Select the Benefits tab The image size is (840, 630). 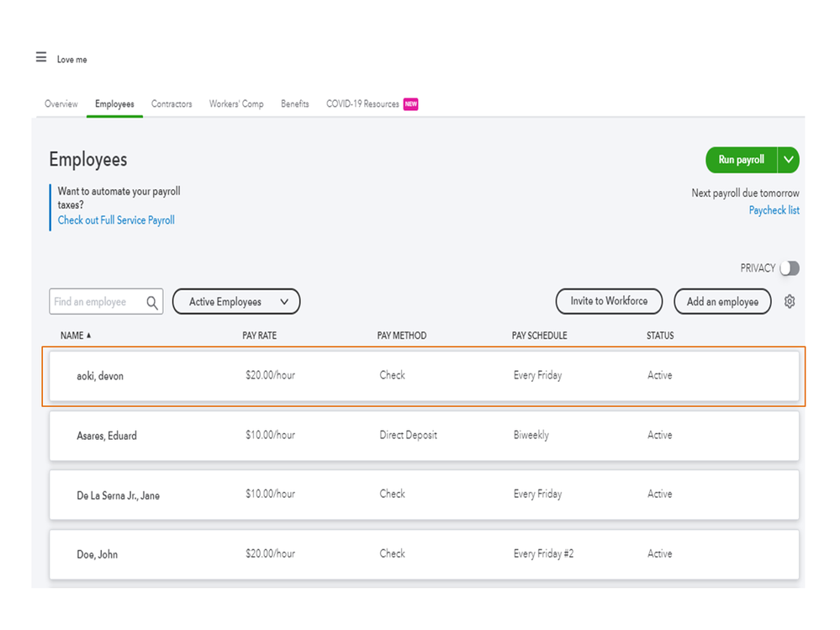pyautogui.click(x=295, y=104)
